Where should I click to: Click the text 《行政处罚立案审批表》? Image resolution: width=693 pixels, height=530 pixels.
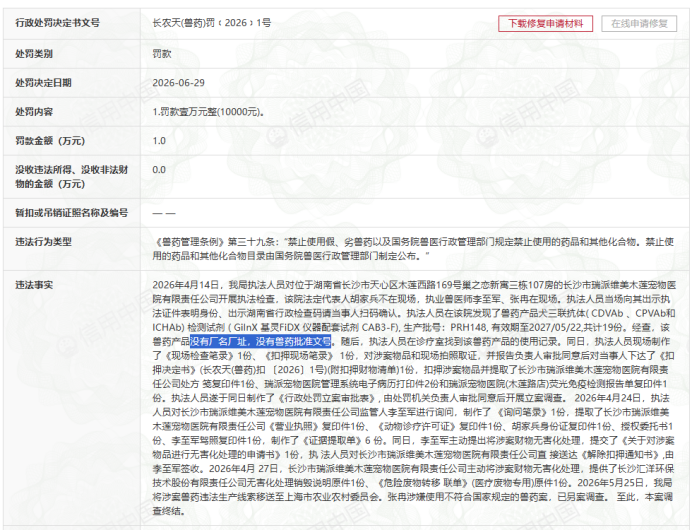pos(326,398)
